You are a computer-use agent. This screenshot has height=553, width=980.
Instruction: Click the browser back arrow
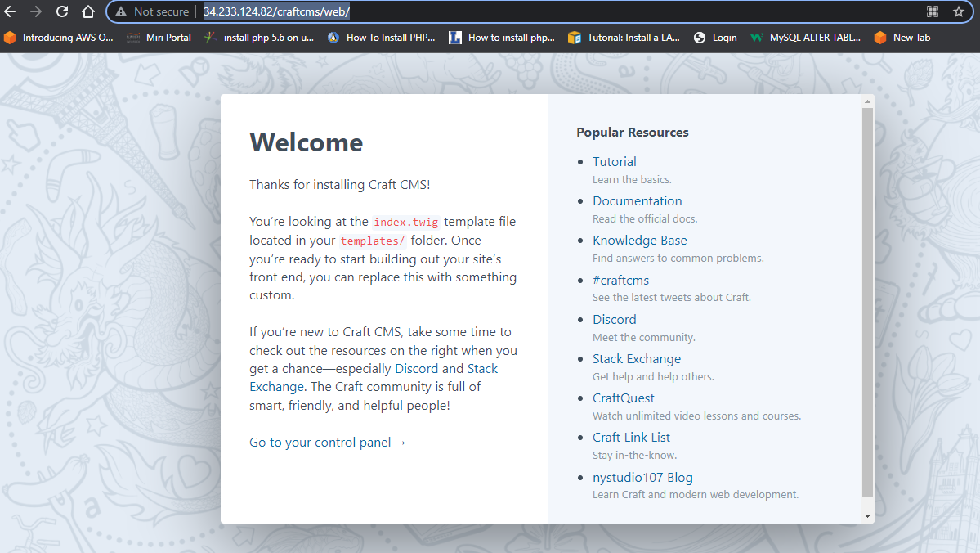(11, 11)
